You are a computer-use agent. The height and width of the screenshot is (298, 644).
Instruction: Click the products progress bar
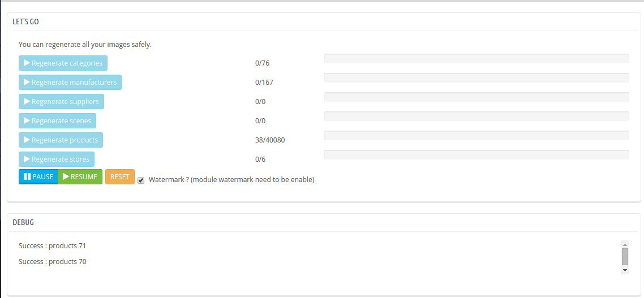point(476,136)
